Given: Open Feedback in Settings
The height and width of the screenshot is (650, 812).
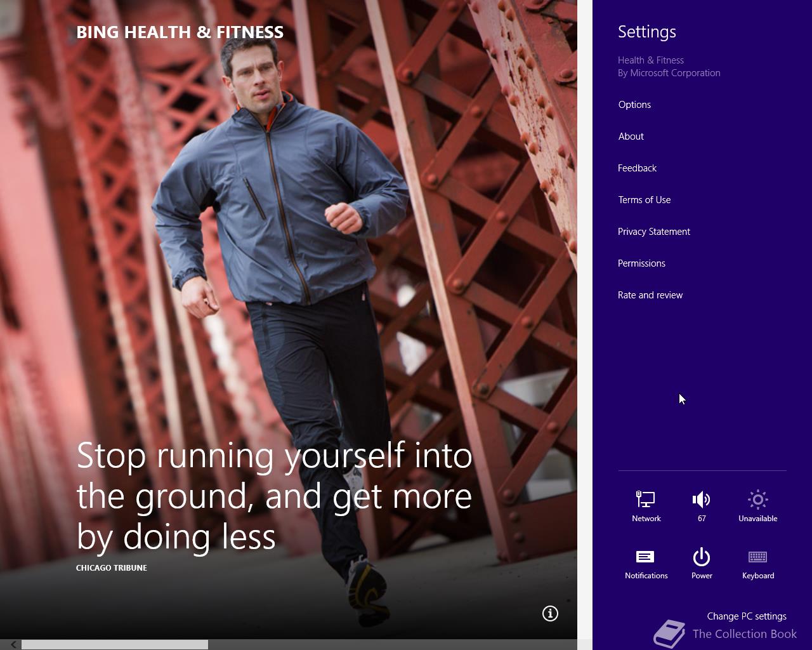Looking at the screenshot, I should tap(637, 168).
